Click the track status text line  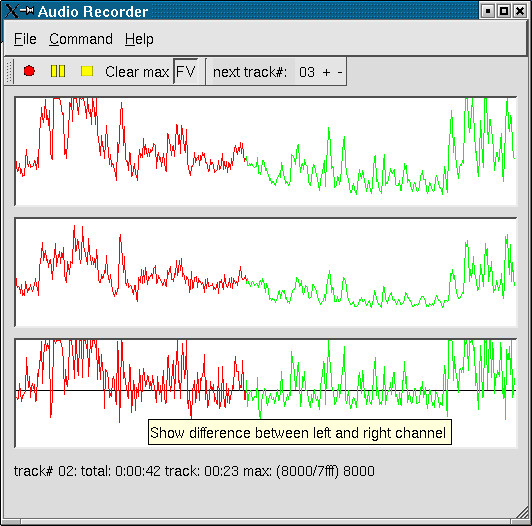coord(194,471)
